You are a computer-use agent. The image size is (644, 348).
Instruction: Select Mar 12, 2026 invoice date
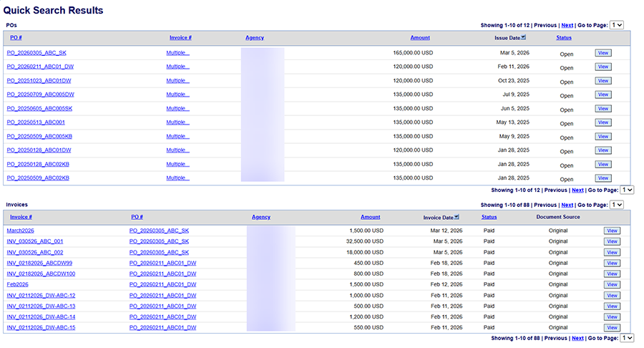coord(447,231)
